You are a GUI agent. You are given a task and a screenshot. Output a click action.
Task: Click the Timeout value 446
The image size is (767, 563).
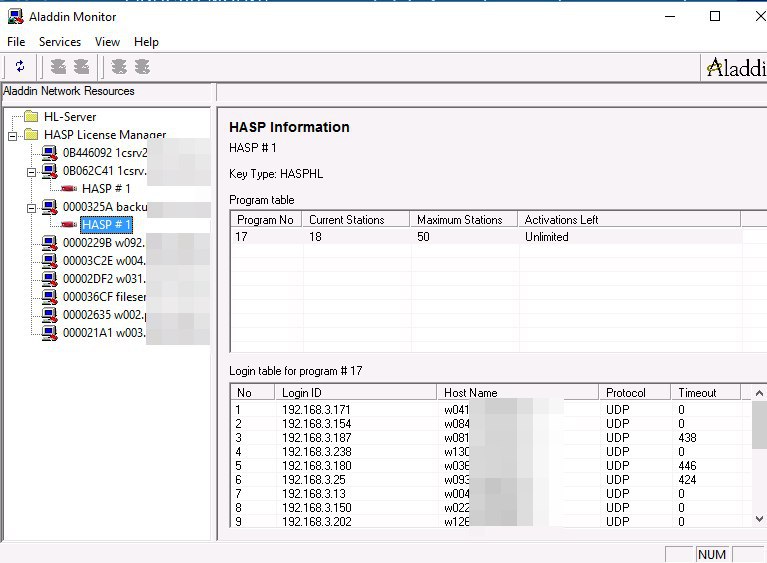pos(687,466)
